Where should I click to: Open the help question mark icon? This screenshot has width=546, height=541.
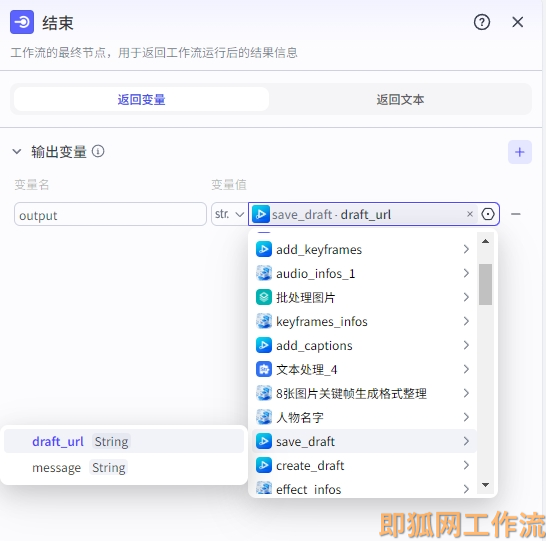482,22
